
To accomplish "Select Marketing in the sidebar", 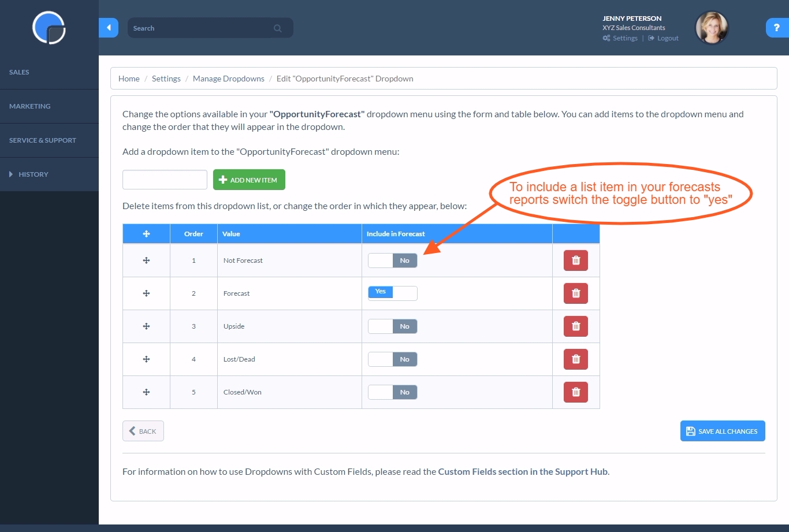I will tap(29, 106).
